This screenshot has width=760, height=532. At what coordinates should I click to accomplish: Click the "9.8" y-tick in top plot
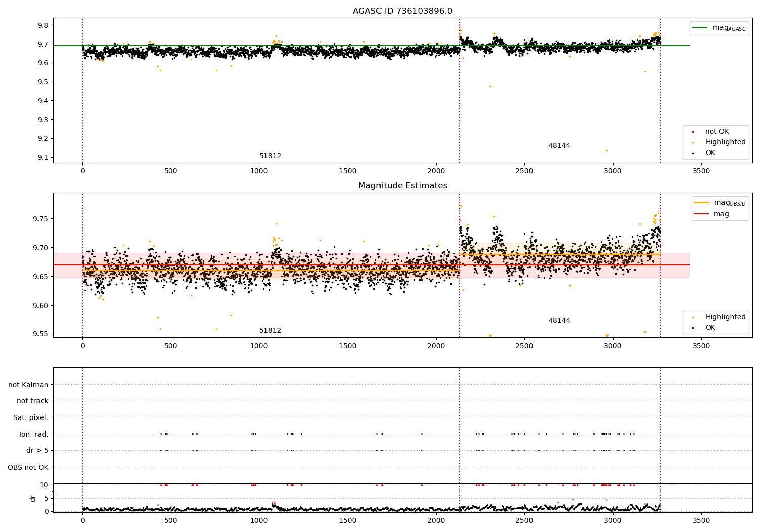coord(43,26)
